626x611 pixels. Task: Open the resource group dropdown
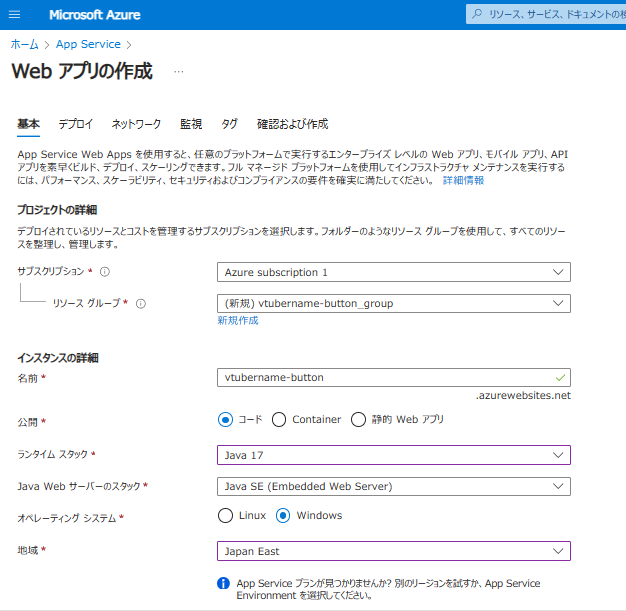(x=394, y=304)
